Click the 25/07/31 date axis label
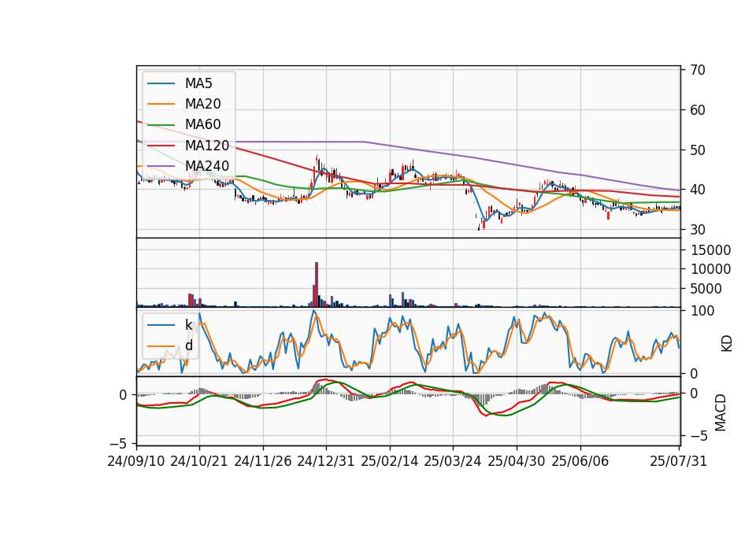The image size is (756, 543). coord(678,461)
